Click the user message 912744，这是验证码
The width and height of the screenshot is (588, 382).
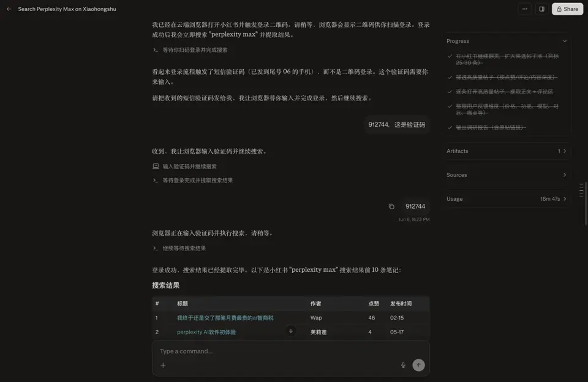397,125
